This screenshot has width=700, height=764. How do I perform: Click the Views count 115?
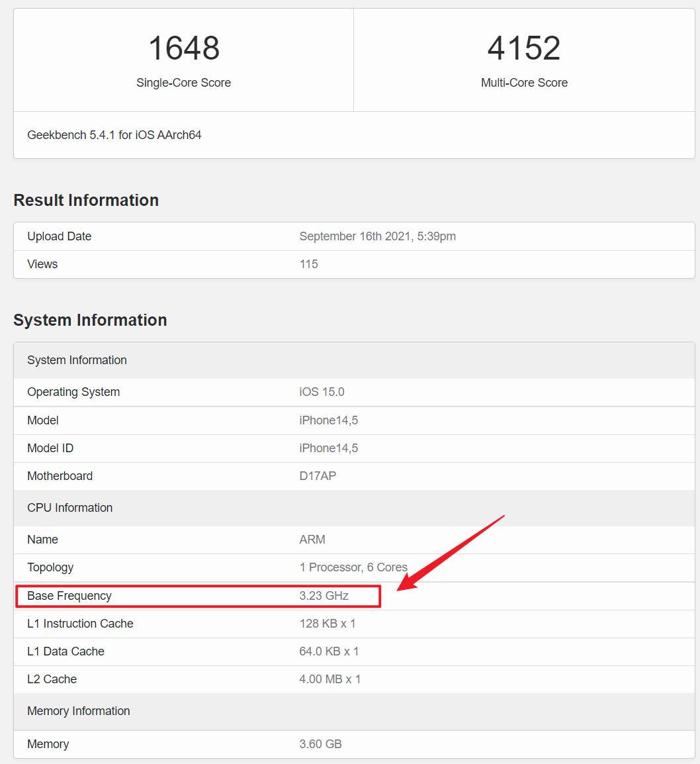pyautogui.click(x=308, y=263)
